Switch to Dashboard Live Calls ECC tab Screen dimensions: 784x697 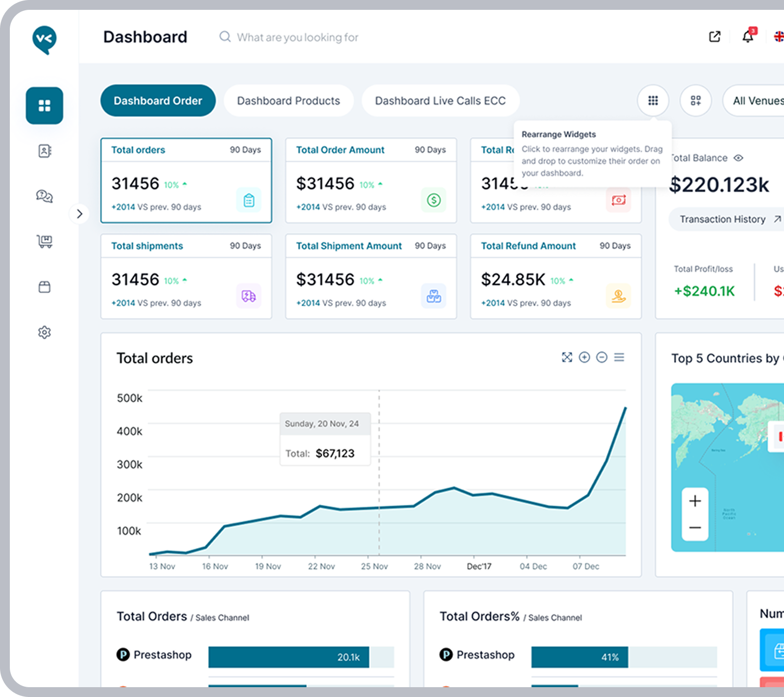[x=440, y=101]
